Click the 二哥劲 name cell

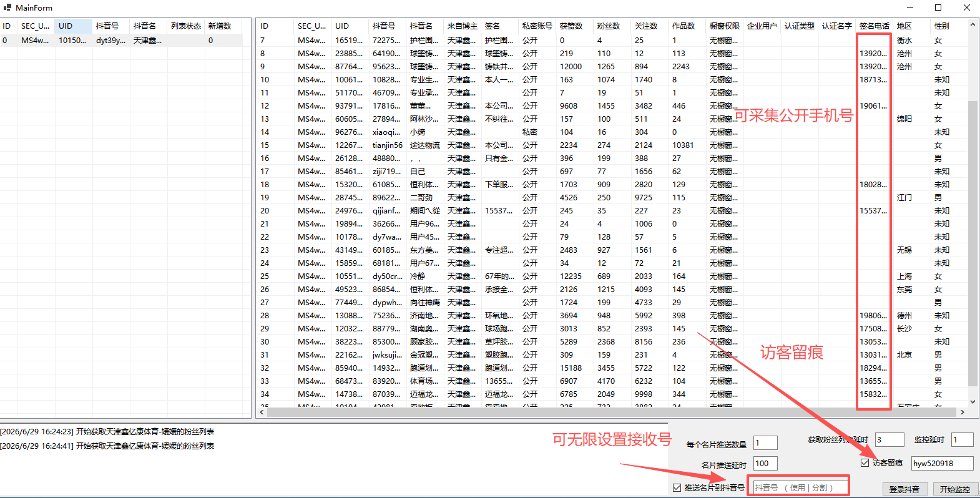[424, 197]
